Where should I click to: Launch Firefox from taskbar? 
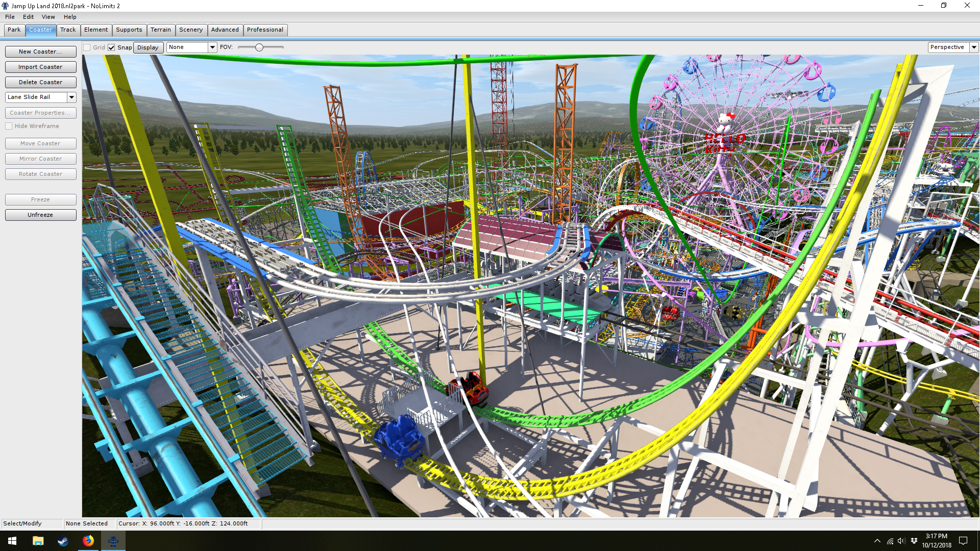point(88,541)
